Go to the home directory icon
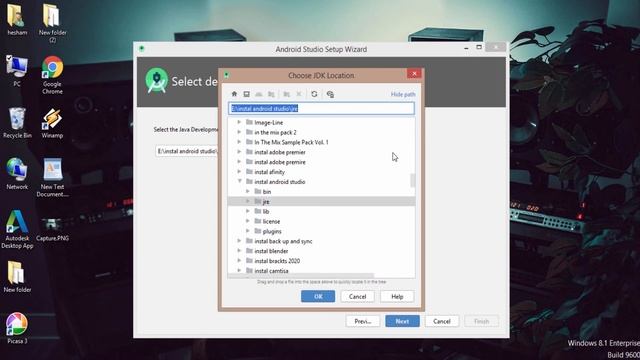Viewport: 640px width, 360px height. pos(234,94)
